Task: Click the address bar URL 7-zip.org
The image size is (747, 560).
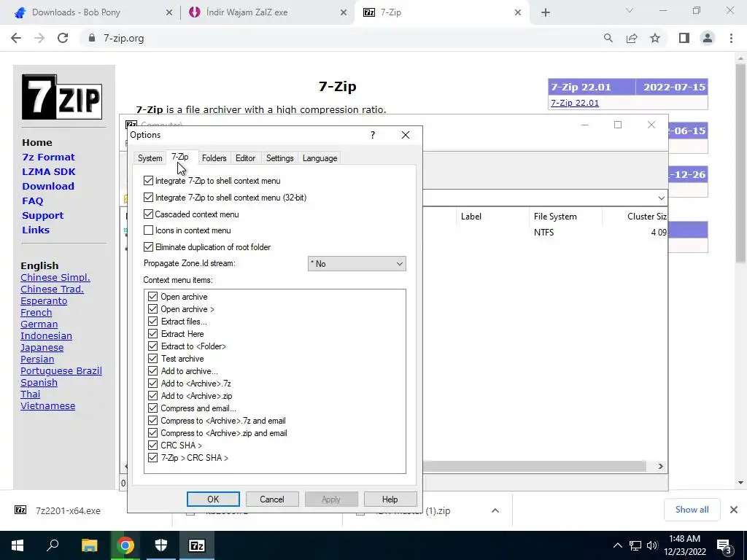Action: (x=124, y=38)
